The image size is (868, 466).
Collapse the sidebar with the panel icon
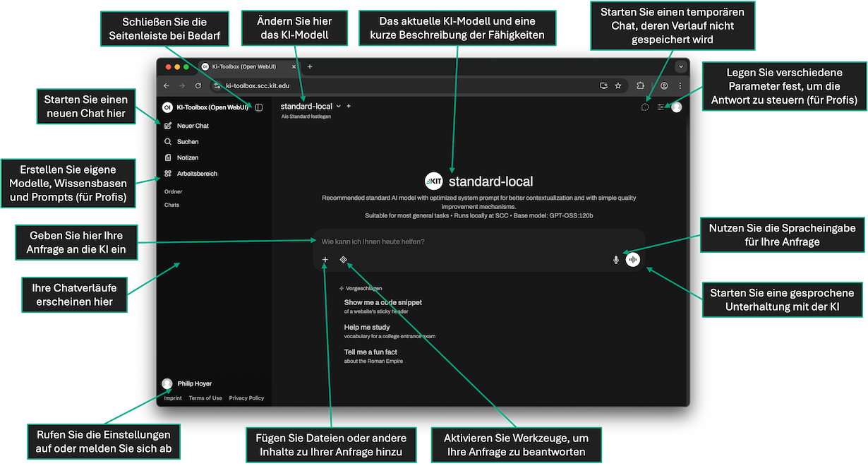[x=259, y=107]
